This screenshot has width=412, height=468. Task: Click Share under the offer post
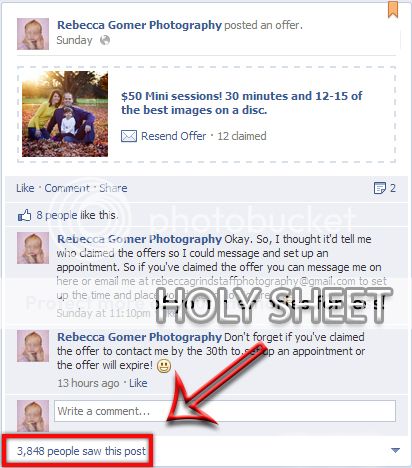(113, 188)
